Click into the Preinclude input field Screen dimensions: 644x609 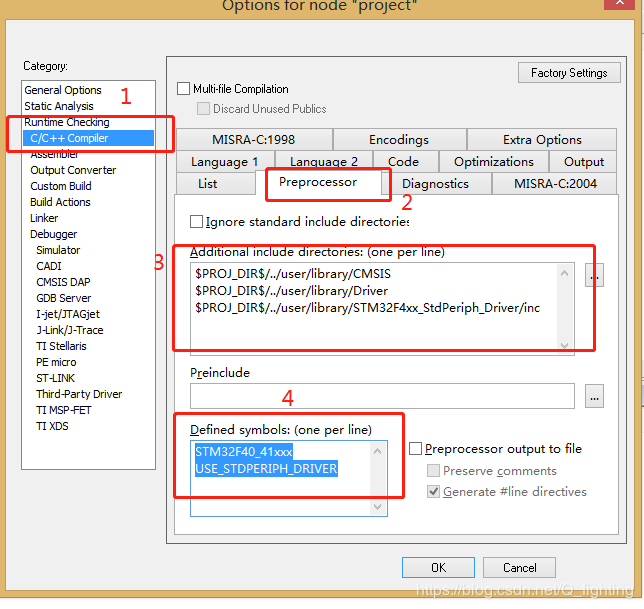382,396
